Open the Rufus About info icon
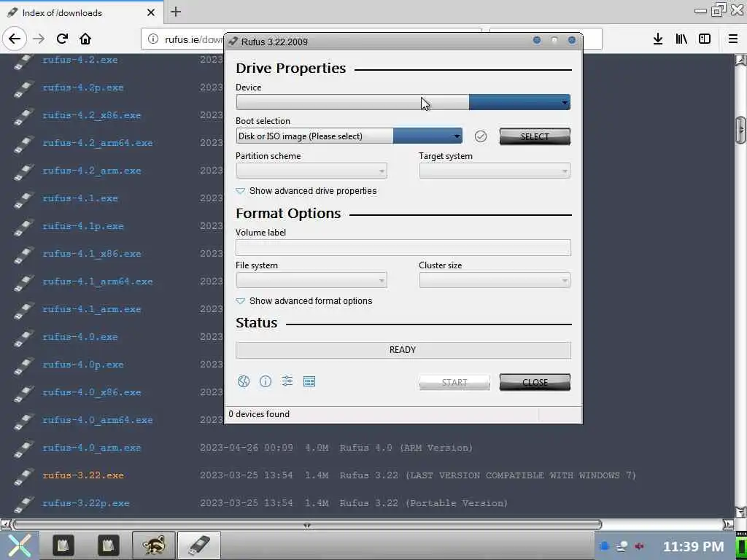Screen dimensions: 747x560 pyautogui.click(x=266, y=381)
